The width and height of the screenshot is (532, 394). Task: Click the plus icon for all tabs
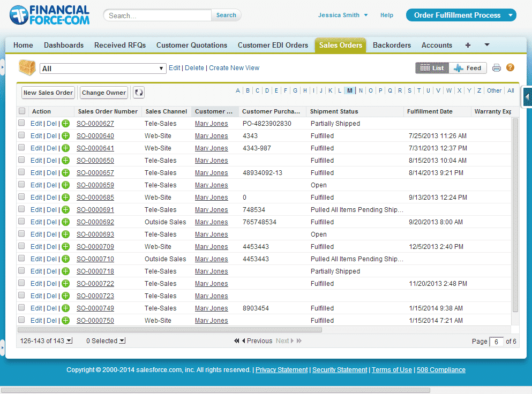468,46
